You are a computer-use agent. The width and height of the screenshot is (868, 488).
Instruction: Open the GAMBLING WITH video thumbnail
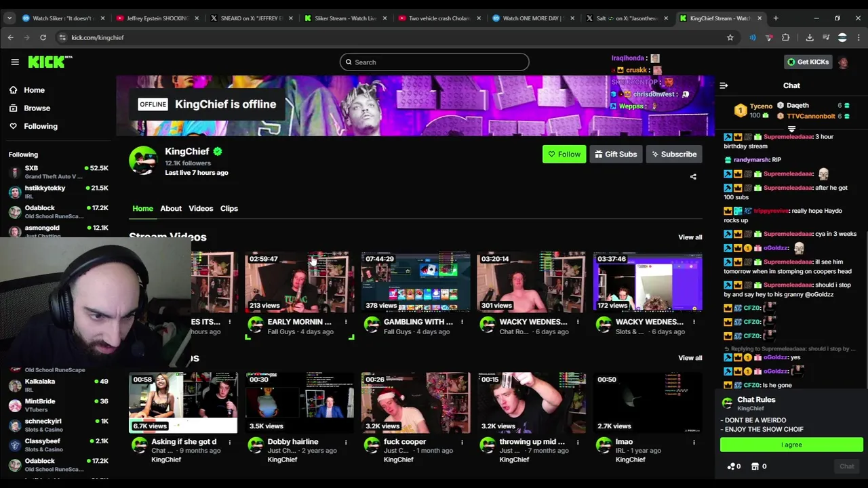(x=416, y=282)
